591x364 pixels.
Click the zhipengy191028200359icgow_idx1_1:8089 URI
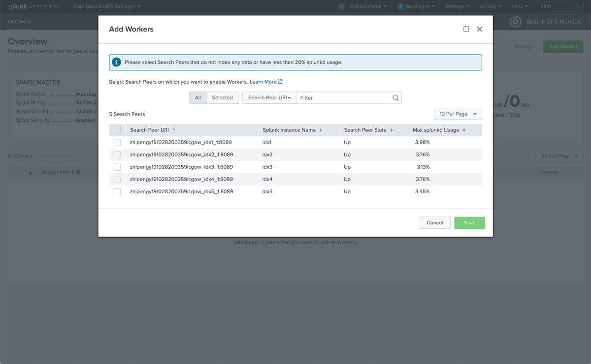coord(181,142)
